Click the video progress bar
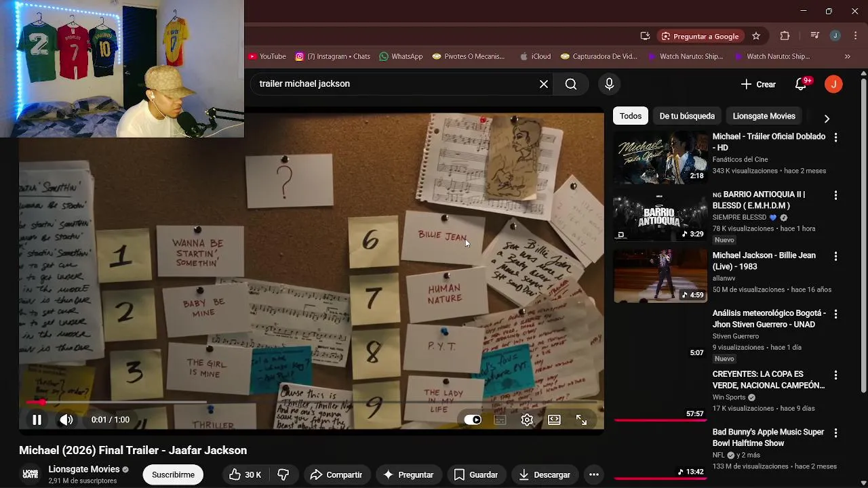 pos(311,402)
